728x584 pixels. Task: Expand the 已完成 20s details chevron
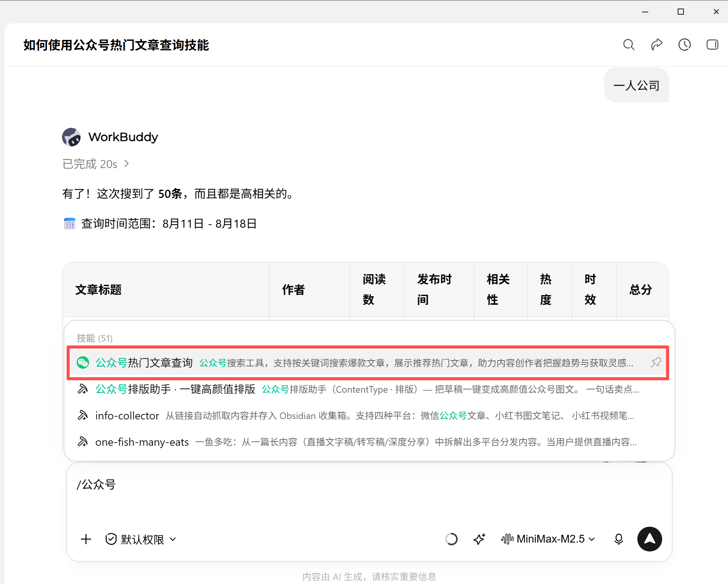(127, 164)
